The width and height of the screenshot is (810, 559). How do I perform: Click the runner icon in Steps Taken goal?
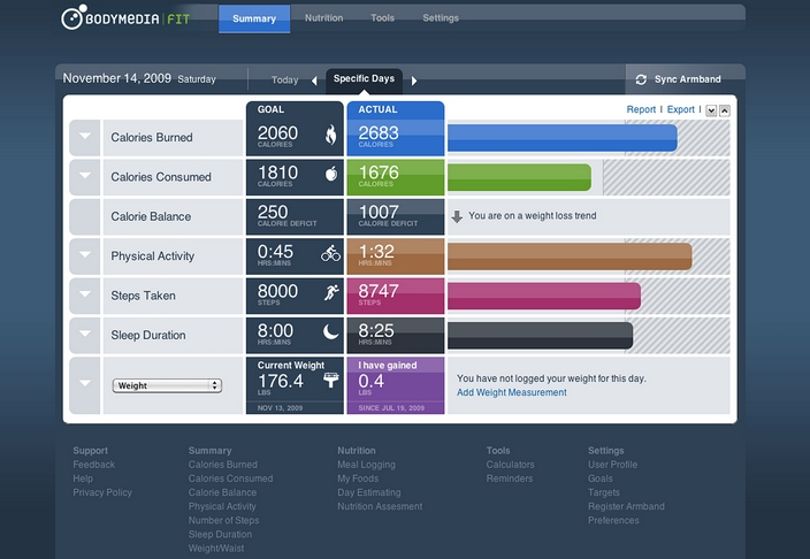click(x=331, y=292)
